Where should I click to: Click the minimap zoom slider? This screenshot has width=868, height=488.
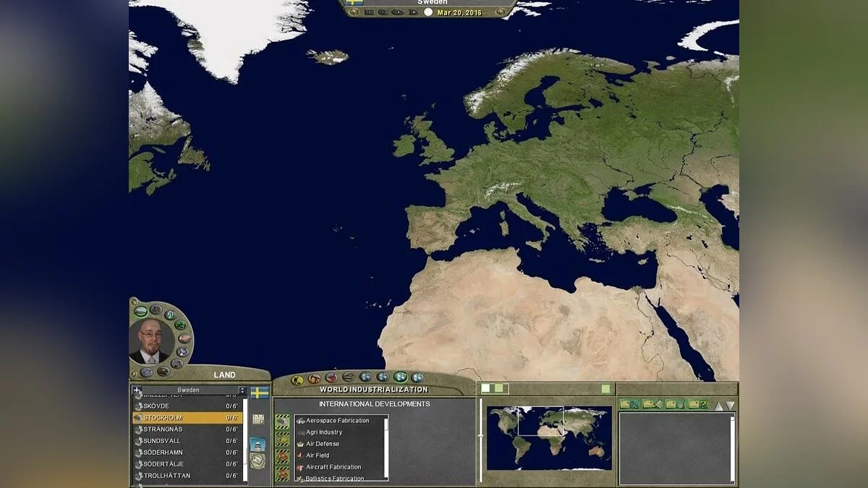[x=480, y=436]
